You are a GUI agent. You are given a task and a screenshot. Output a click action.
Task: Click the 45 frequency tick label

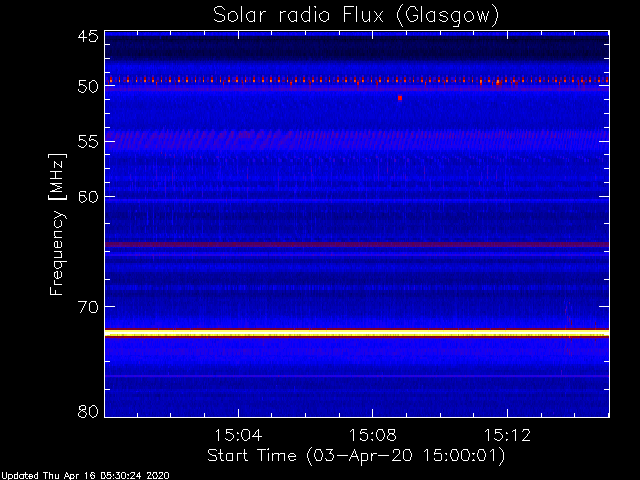[x=88, y=37]
